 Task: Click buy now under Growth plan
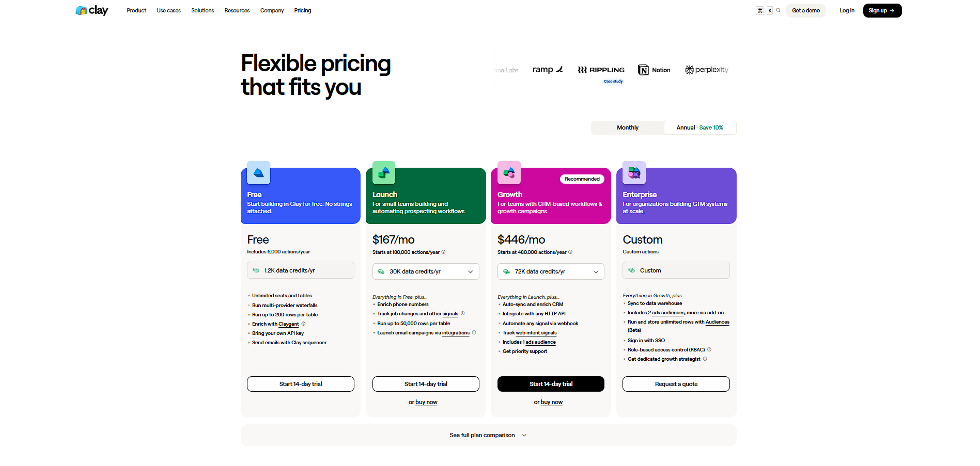[551, 402]
